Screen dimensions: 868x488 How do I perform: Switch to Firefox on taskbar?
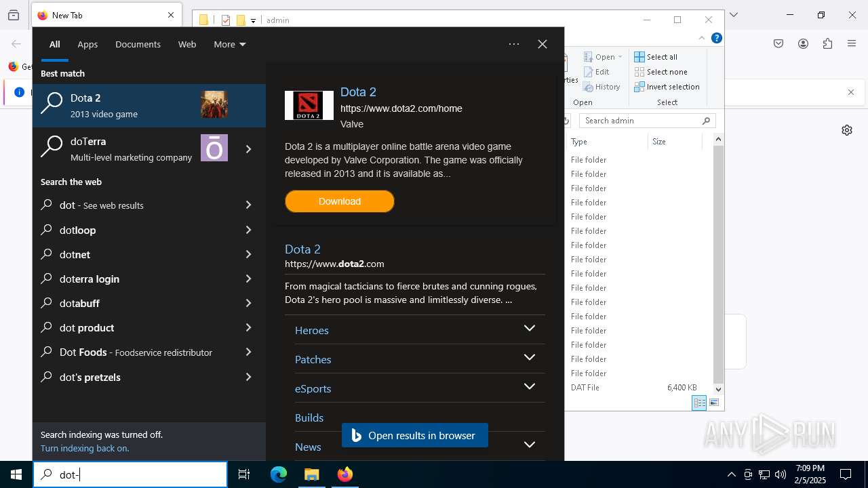(x=345, y=474)
